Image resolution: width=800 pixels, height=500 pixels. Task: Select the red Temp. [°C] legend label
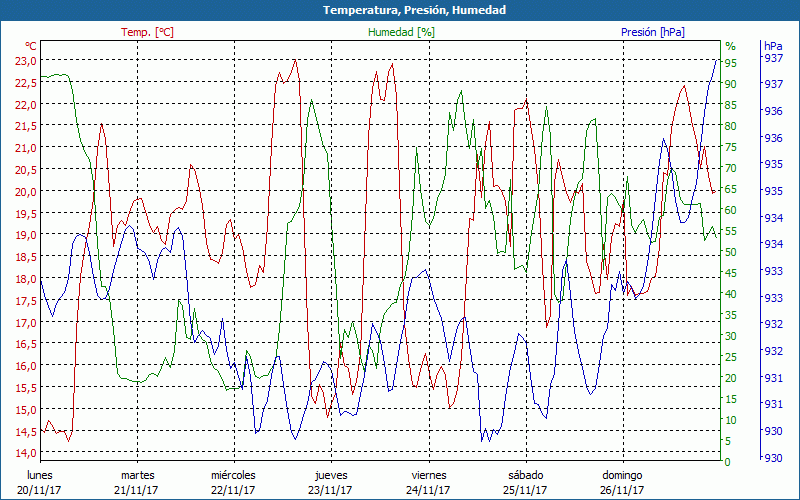click(x=147, y=32)
